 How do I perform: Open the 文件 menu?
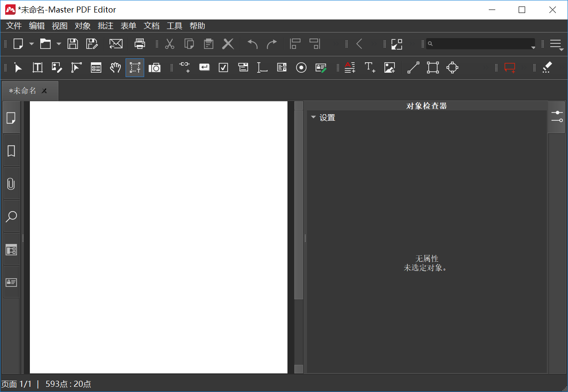[14, 26]
